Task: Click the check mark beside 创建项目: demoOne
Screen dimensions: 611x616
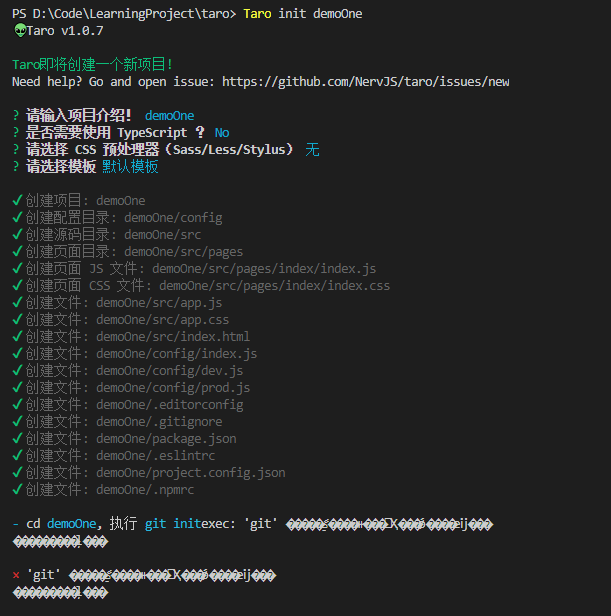Action: click(17, 200)
